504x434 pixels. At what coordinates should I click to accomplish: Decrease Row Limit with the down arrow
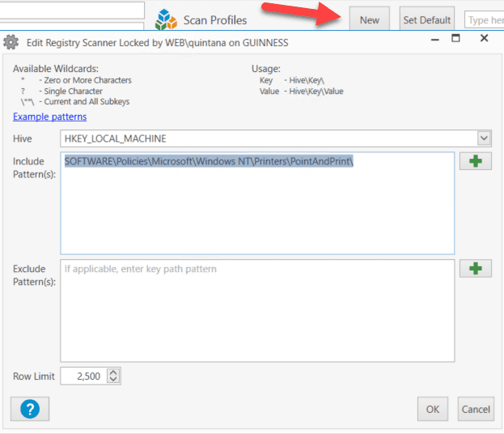[x=113, y=380]
